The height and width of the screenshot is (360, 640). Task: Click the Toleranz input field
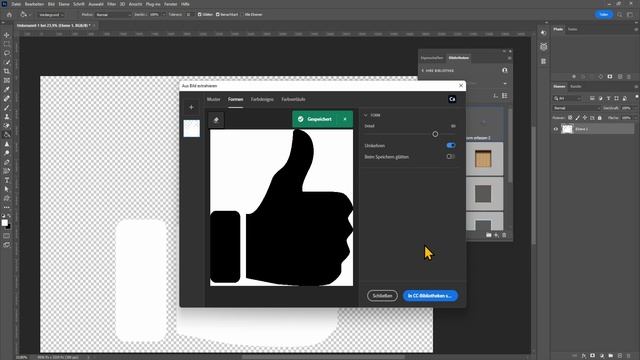[189, 15]
